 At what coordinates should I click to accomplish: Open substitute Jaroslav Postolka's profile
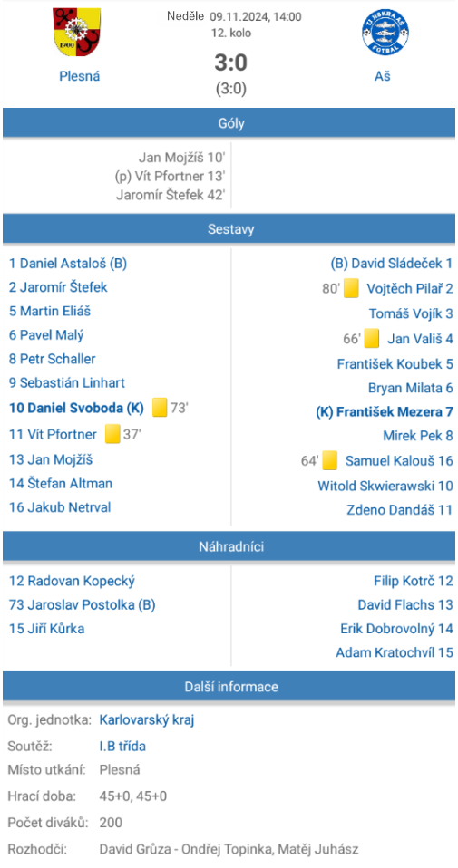pyautogui.click(x=82, y=605)
